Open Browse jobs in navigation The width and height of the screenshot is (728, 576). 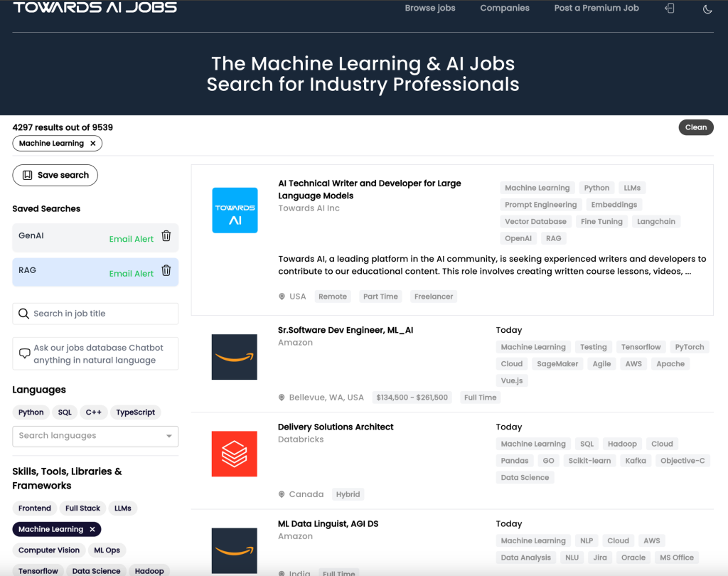pos(430,9)
